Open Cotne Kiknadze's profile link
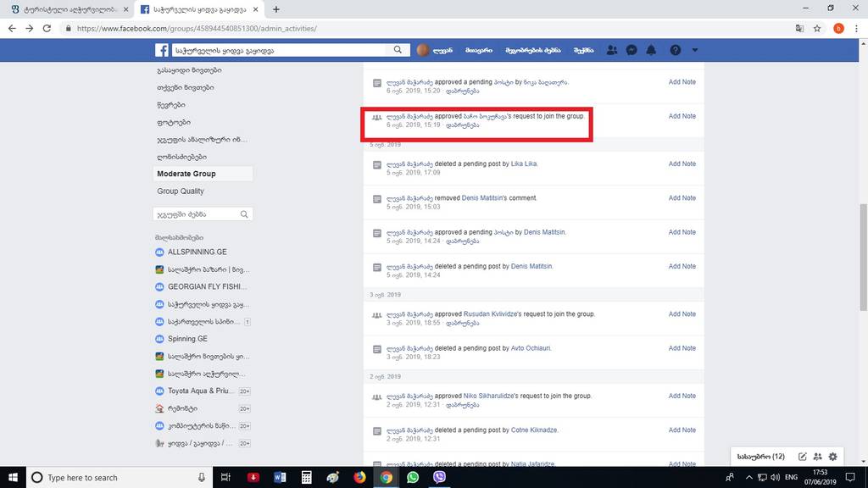The height and width of the screenshot is (488, 868). pos(534,430)
